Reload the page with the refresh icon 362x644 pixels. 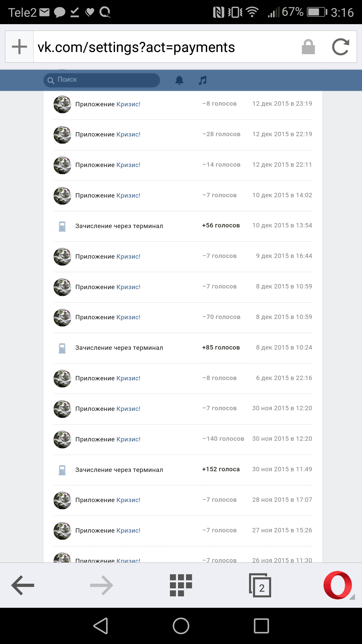pyautogui.click(x=340, y=47)
